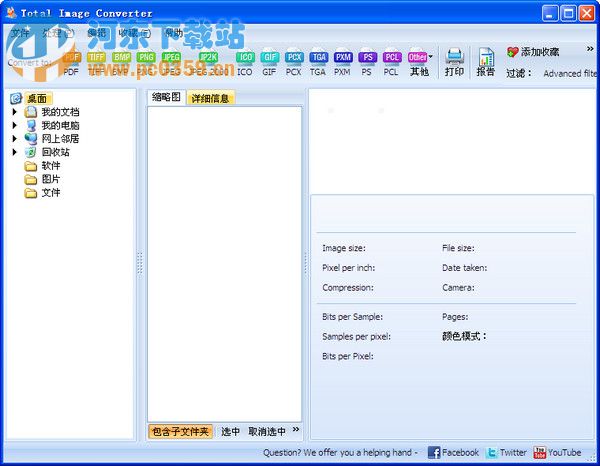Open the 编辑 menu
This screenshot has height=466, width=600.
click(x=96, y=33)
